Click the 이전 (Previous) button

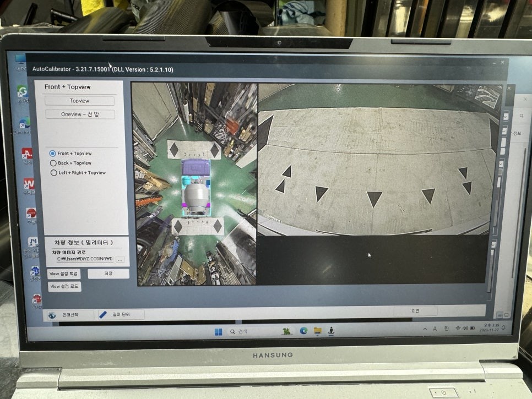click(x=416, y=311)
